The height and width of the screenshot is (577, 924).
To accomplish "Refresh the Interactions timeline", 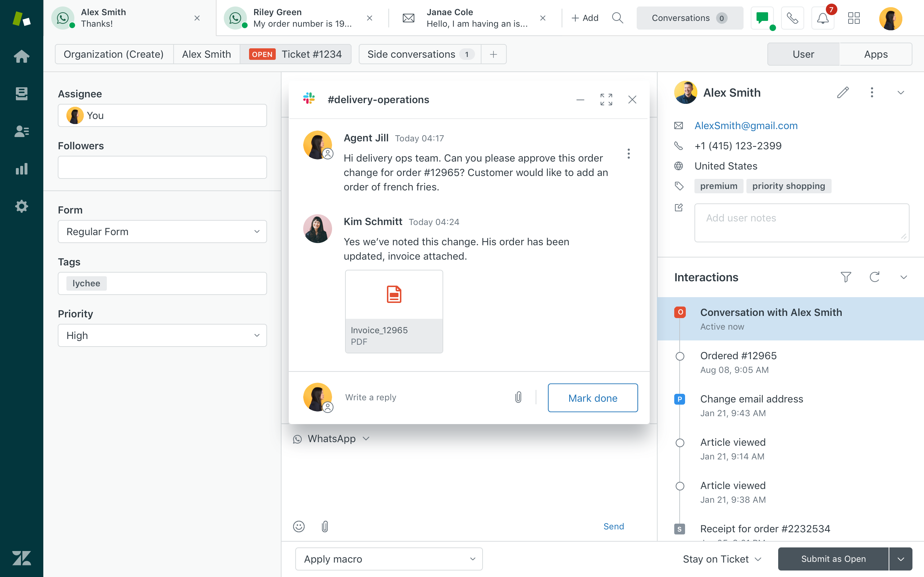I will [x=875, y=277].
